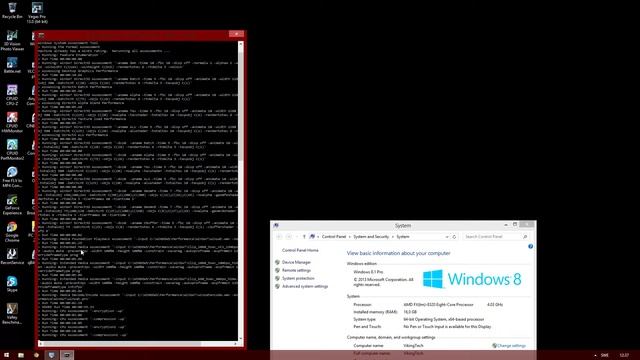The image size is (640, 360).
Task: Click the command prompt horizontal scrollbar
Action: coord(138,344)
